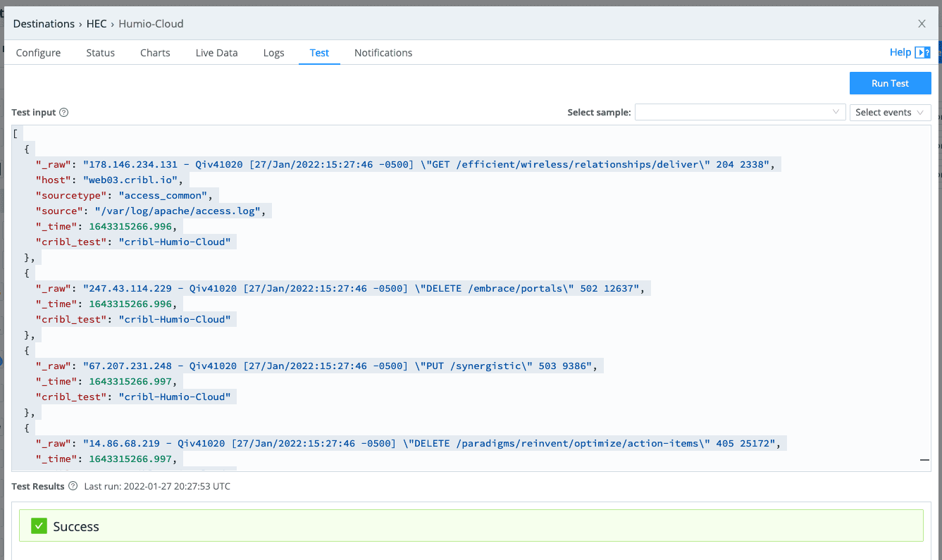Select the Test tab
Screen dimensions: 942x560
[319, 53]
